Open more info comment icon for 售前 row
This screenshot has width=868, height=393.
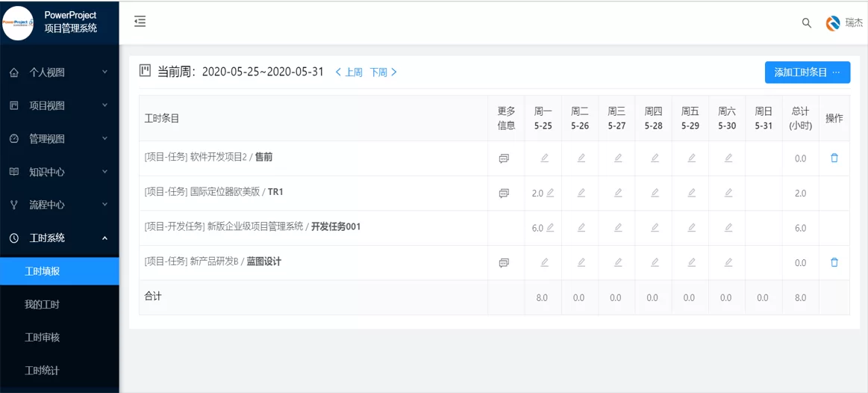pyautogui.click(x=504, y=158)
